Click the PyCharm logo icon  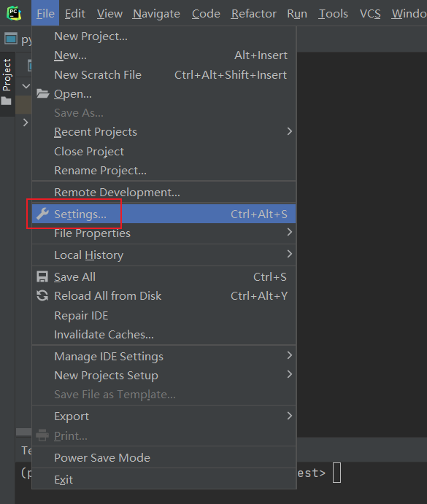pos(14,13)
